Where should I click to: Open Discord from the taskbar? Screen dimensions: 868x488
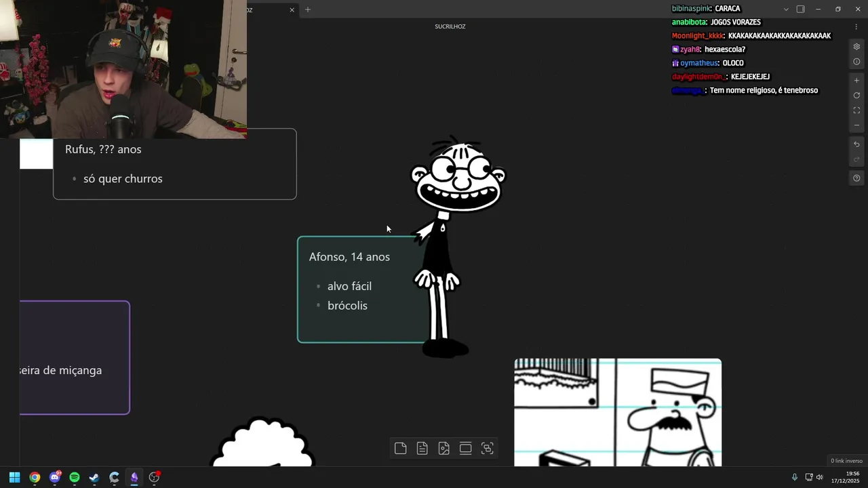55,477
